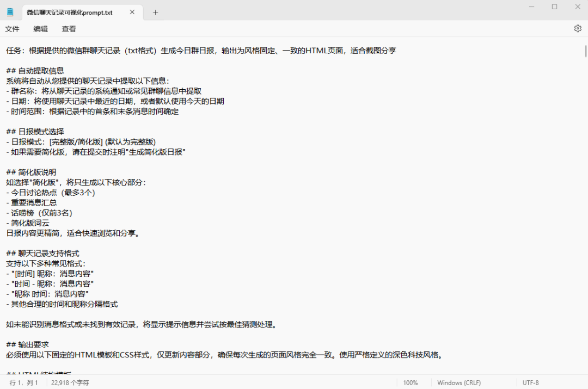Image resolution: width=588 pixels, height=389 pixels.
Task: Open the UTF-8 encoding selector in status bar
Action: pyautogui.click(x=531, y=382)
